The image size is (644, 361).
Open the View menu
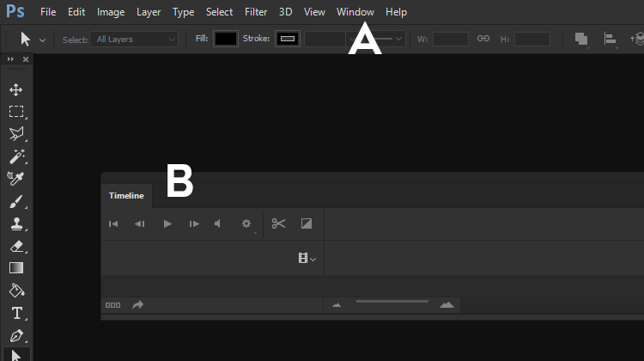(314, 12)
